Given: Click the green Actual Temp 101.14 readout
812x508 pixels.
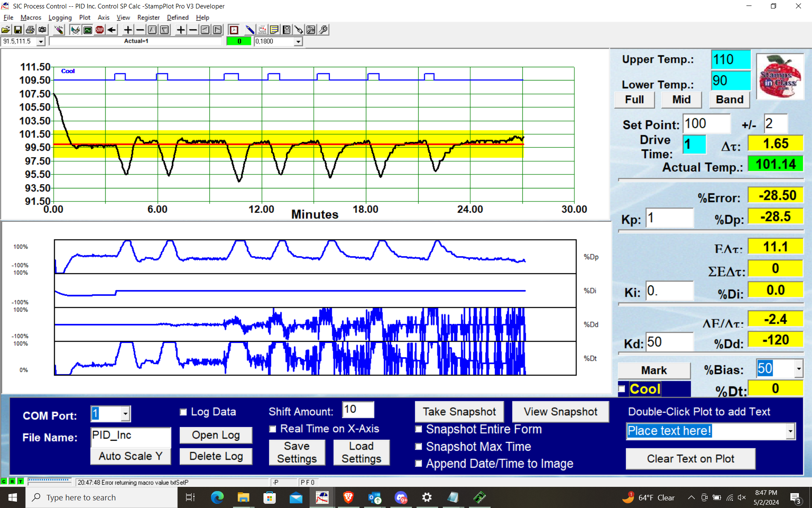Looking at the screenshot, I should 775,164.
